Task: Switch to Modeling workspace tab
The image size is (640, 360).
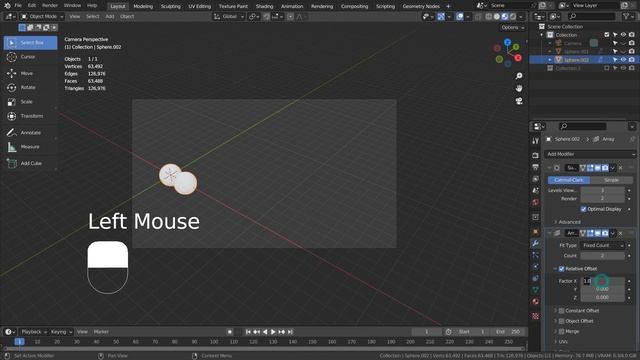Action: click(x=143, y=6)
